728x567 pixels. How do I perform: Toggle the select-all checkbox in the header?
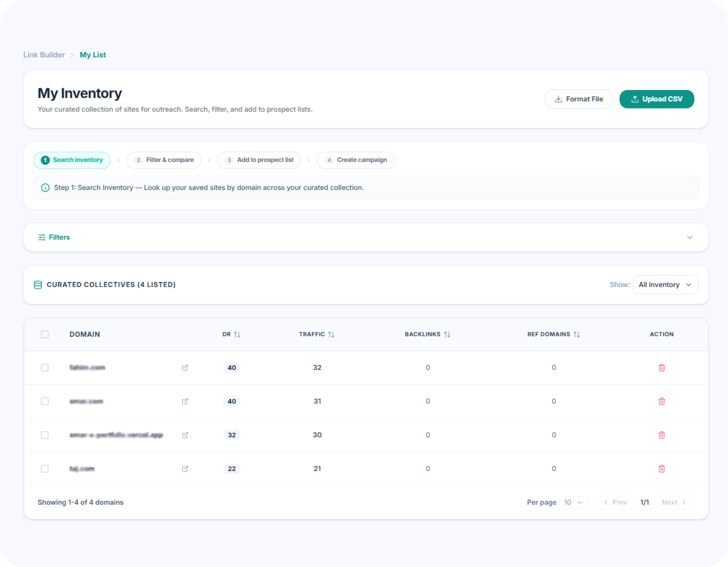[x=45, y=334]
